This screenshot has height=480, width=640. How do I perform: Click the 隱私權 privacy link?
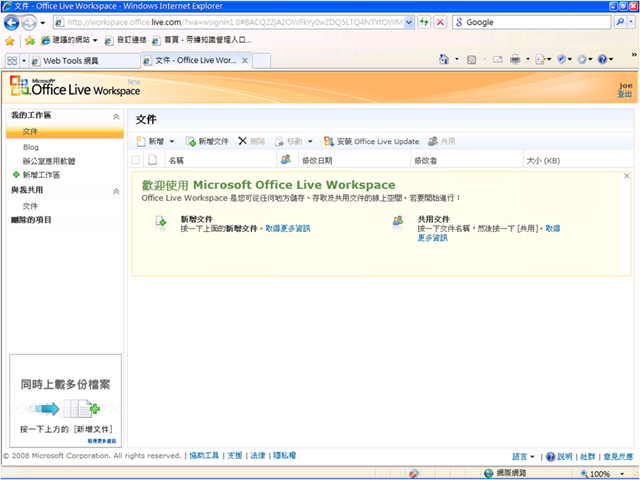tap(284, 456)
